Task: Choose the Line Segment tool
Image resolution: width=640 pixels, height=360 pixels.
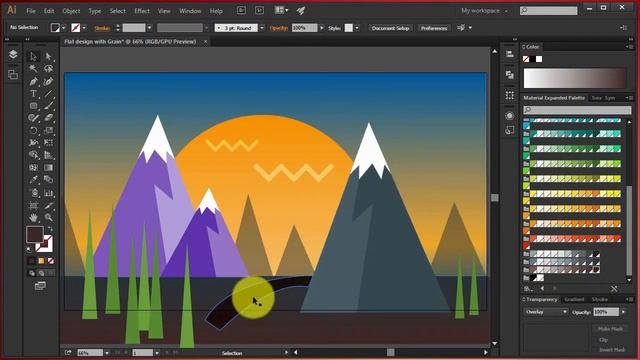Action: click(x=49, y=93)
